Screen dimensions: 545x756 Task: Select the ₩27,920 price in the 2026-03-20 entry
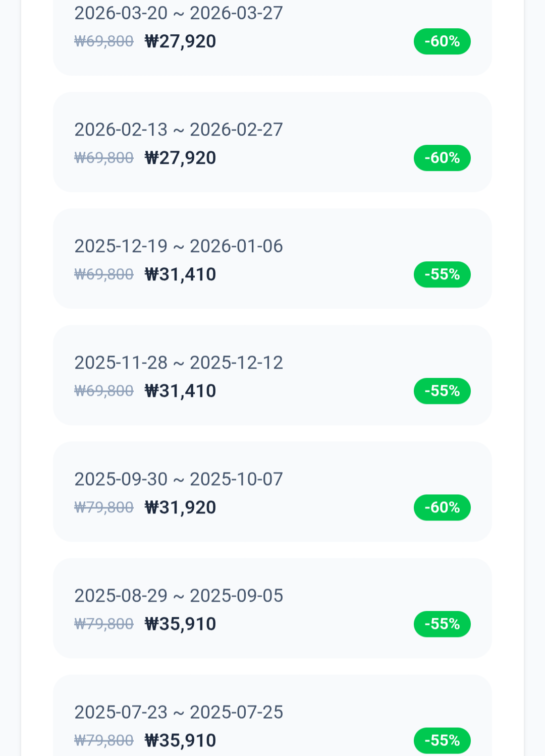180,41
